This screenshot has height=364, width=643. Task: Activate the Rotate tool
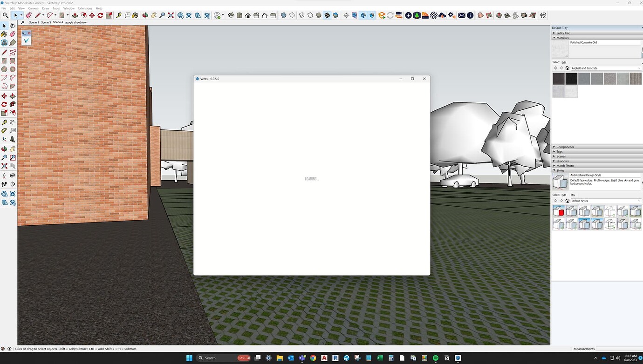(4, 104)
